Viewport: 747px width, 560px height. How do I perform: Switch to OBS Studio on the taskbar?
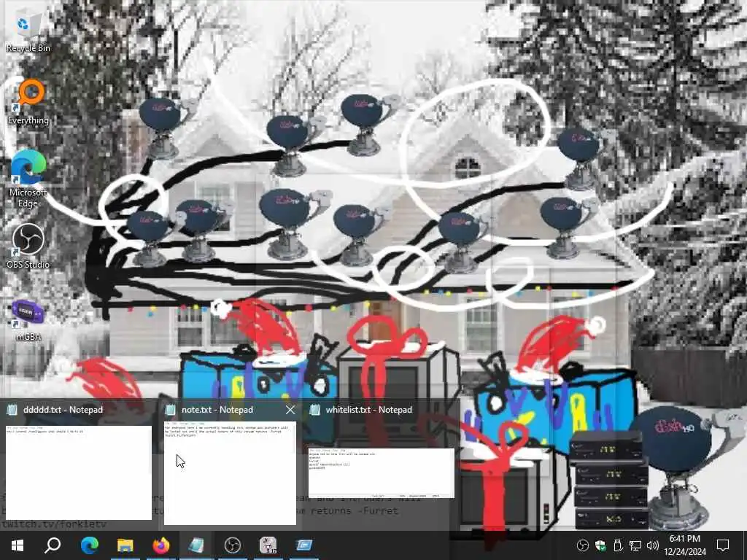coord(233,545)
